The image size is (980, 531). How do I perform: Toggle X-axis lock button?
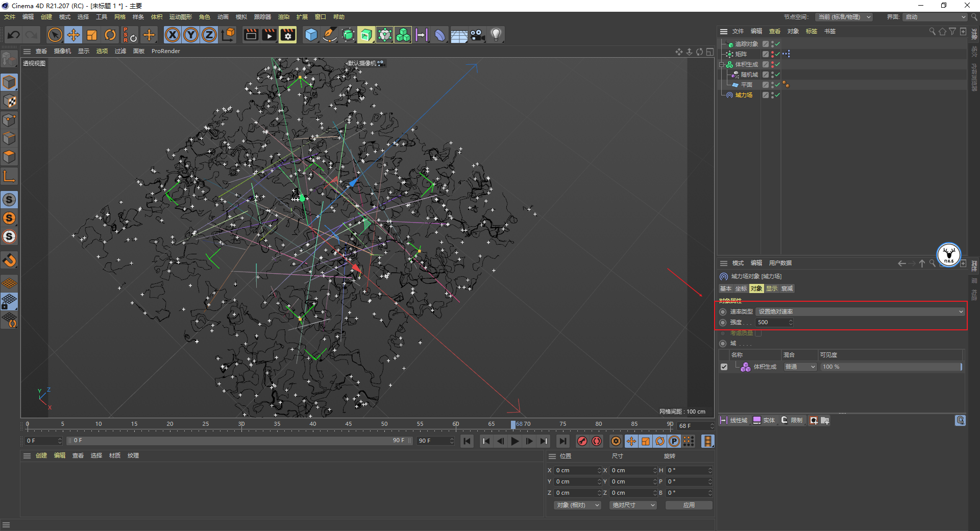(173, 35)
